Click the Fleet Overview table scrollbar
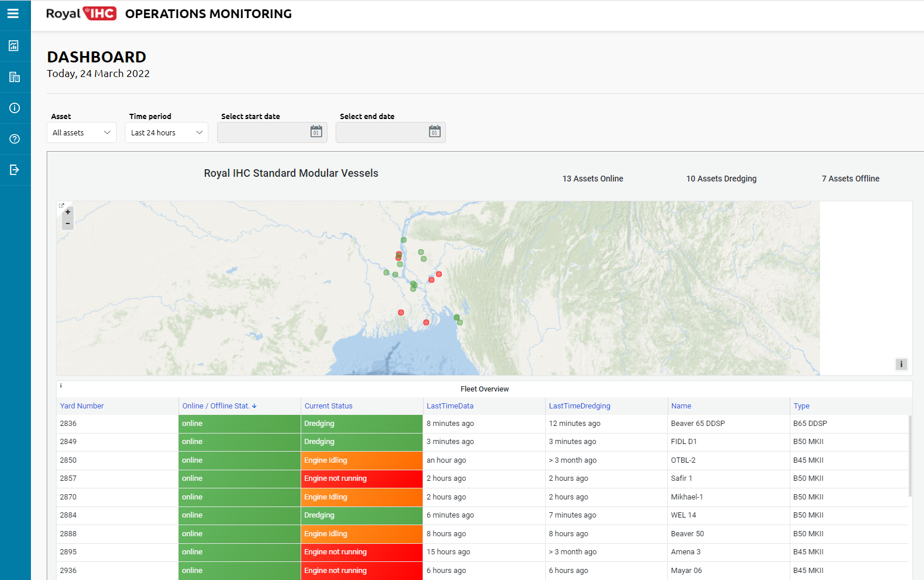The image size is (924, 580). [x=909, y=455]
